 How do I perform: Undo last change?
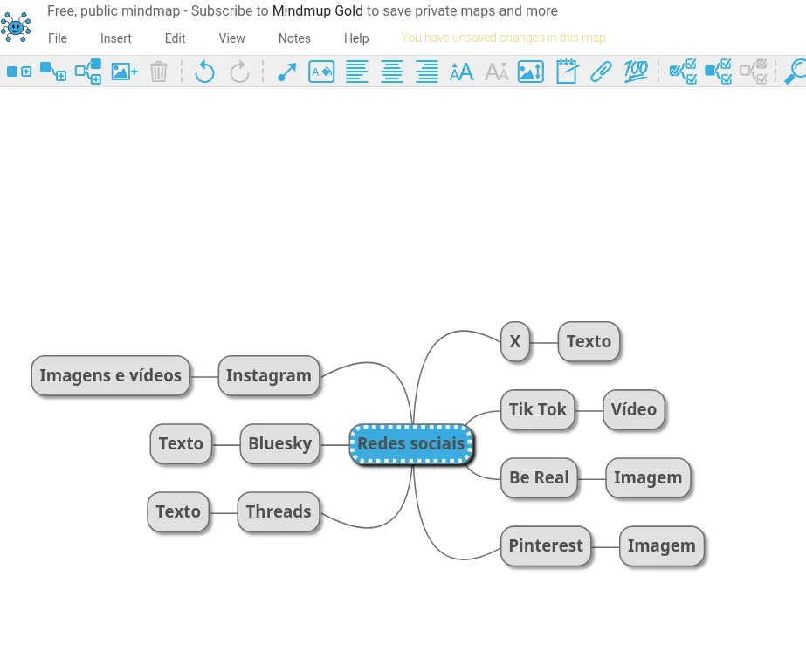pos(204,72)
